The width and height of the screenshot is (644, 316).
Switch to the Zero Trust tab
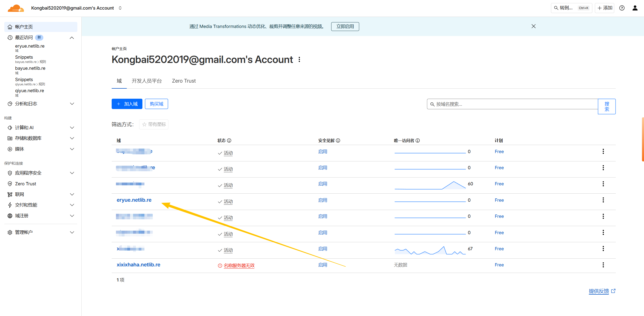184,81
